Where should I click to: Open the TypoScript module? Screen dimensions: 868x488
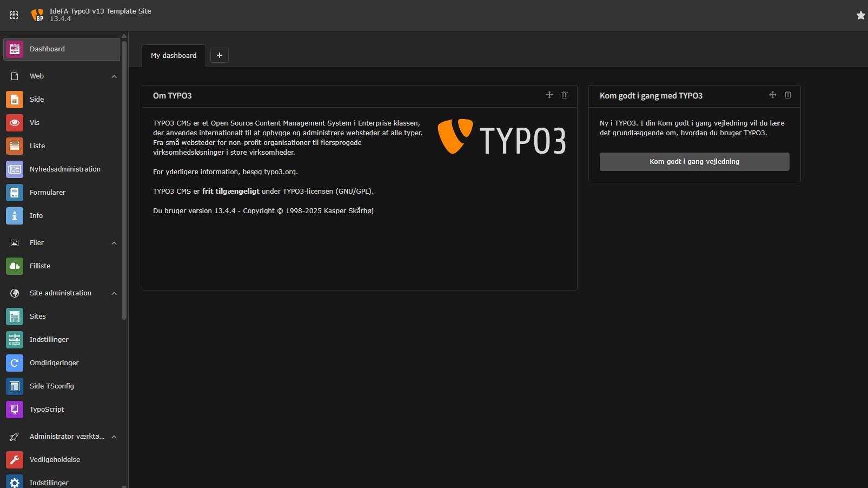47,410
